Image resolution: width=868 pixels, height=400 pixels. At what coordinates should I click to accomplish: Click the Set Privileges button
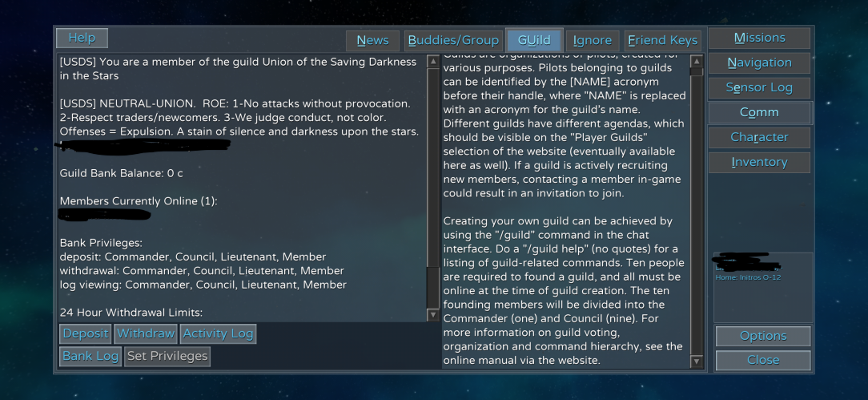click(x=167, y=356)
